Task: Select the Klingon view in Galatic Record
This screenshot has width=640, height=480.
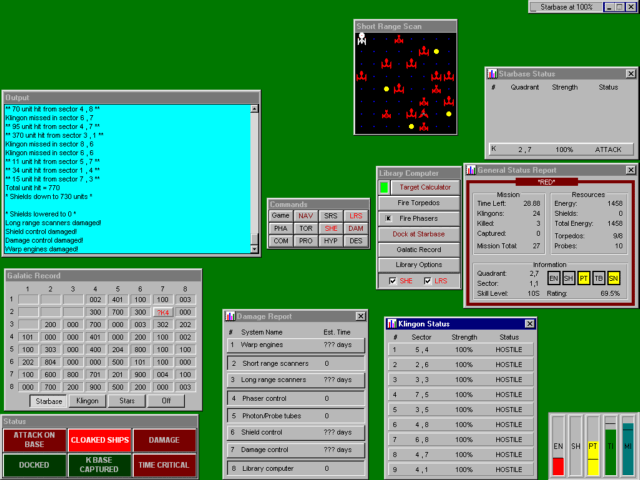Action: 87,401
